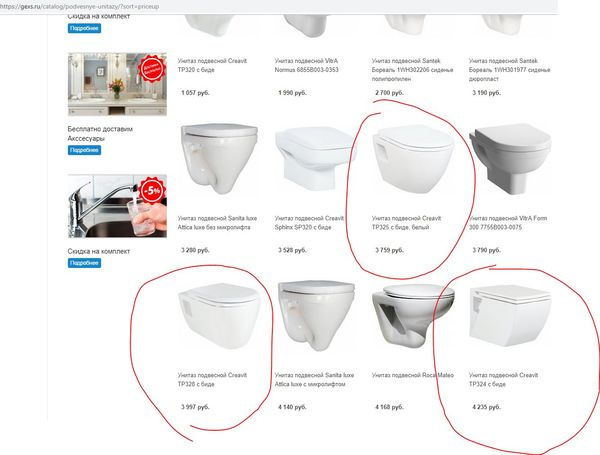Click the browser address bar URL
The width and height of the screenshot is (600, 455).
pos(80,7)
